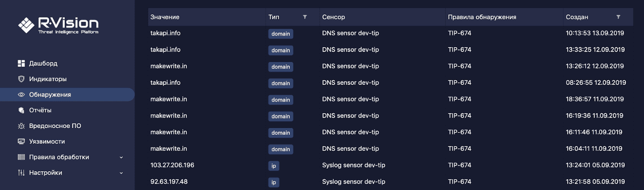The width and height of the screenshot is (644, 190).
Task: Click the Уязвимости monitor icon
Action: pyautogui.click(x=21, y=141)
